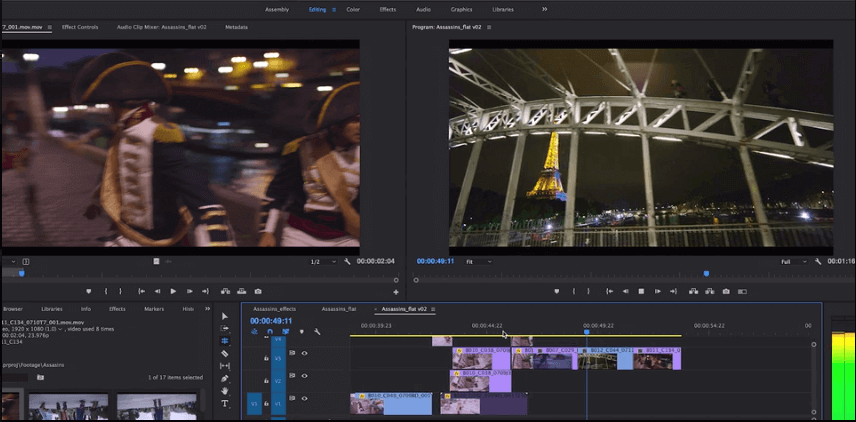The width and height of the screenshot is (856, 422).
Task: Select the Hand tool
Action: (224, 391)
